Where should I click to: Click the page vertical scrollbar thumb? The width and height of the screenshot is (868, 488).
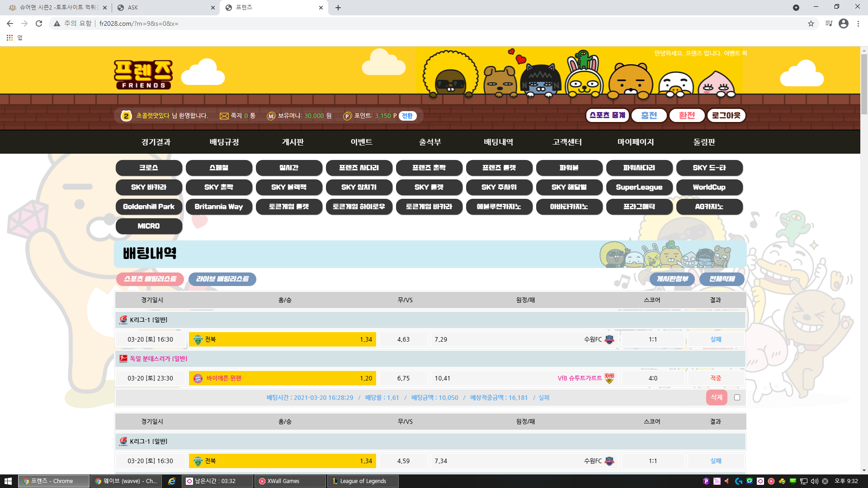point(864,84)
